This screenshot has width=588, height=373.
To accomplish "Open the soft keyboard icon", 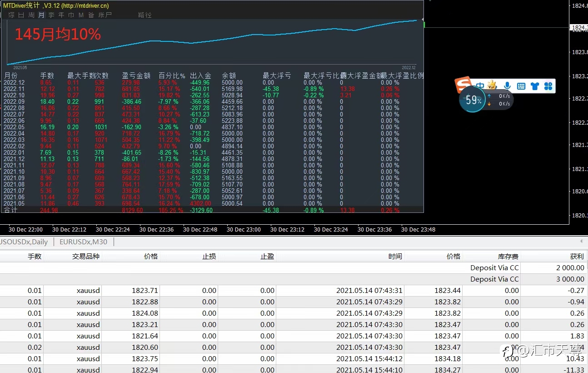I will coord(521,86).
